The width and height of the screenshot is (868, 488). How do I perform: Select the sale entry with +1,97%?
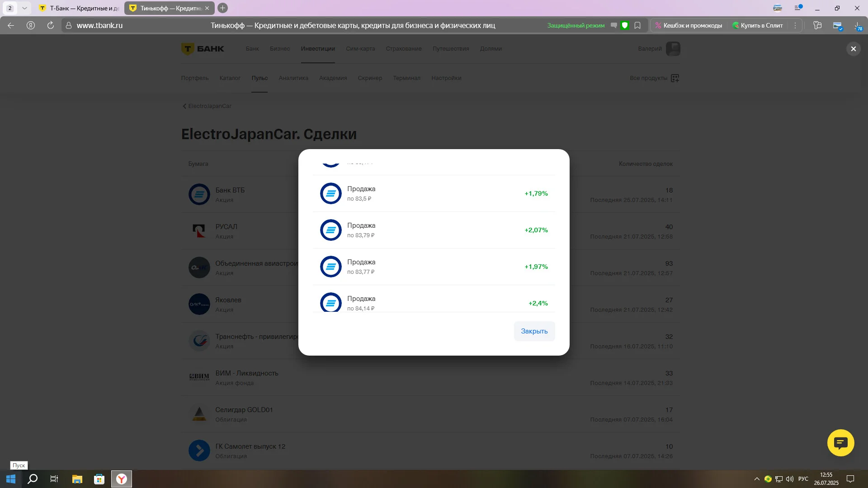[x=434, y=267]
